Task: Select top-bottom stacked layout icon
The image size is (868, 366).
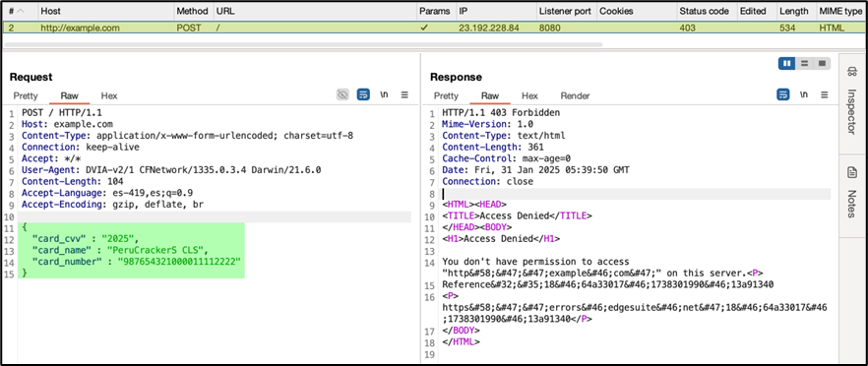Action: coord(805,64)
